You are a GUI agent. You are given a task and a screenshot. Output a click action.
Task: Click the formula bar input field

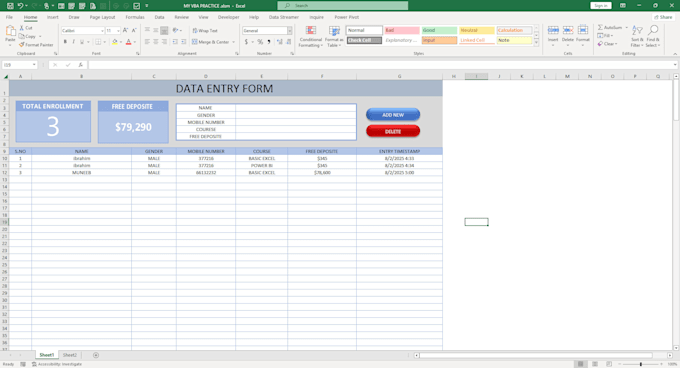tap(382, 65)
